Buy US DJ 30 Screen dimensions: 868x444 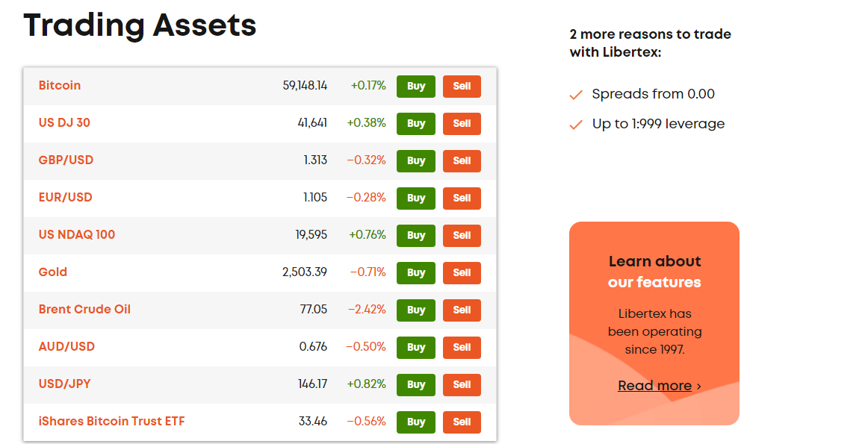(416, 123)
